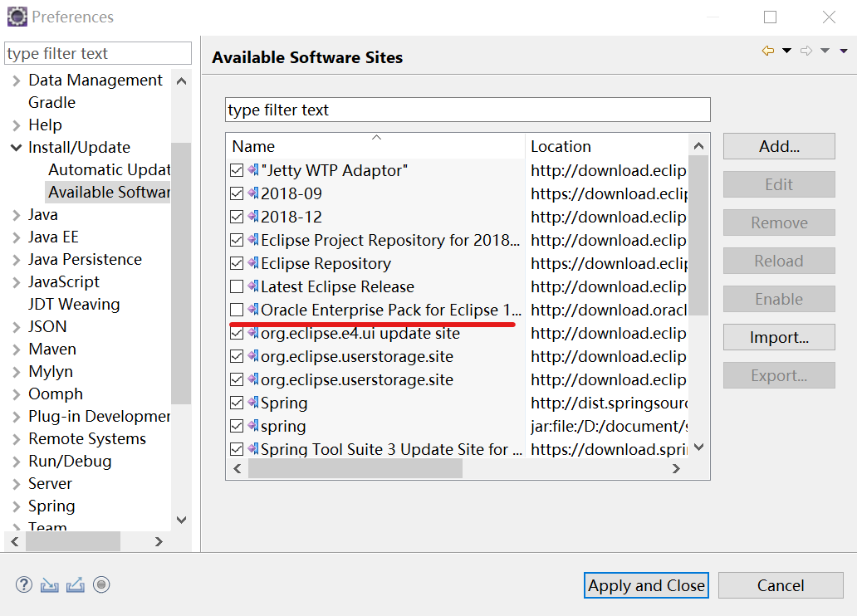Toggle the 2018-09 site checkbox
This screenshot has width=857, height=616.
[x=237, y=193]
